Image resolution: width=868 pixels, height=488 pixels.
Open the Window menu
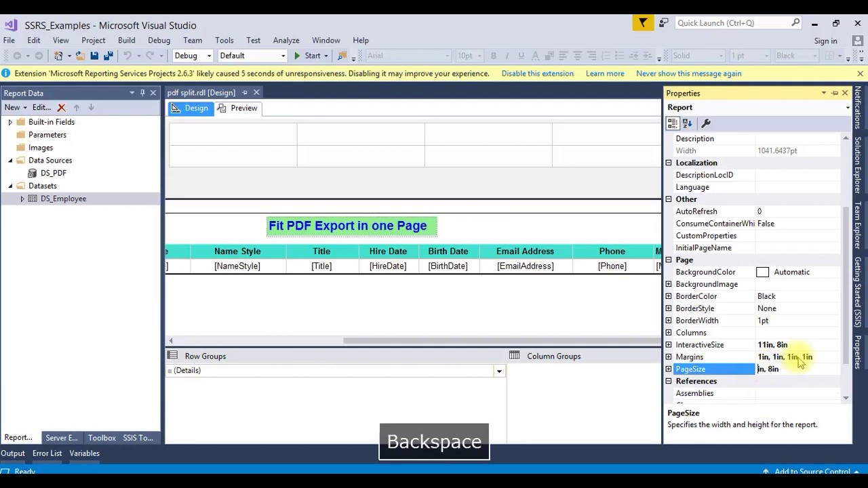pos(326,41)
